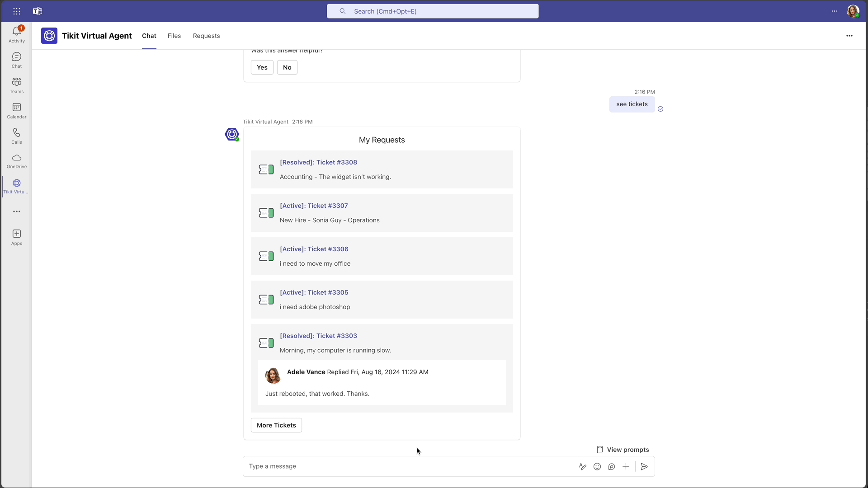The width and height of the screenshot is (868, 488).
Task: Click the send message arrow icon
Action: pyautogui.click(x=645, y=467)
